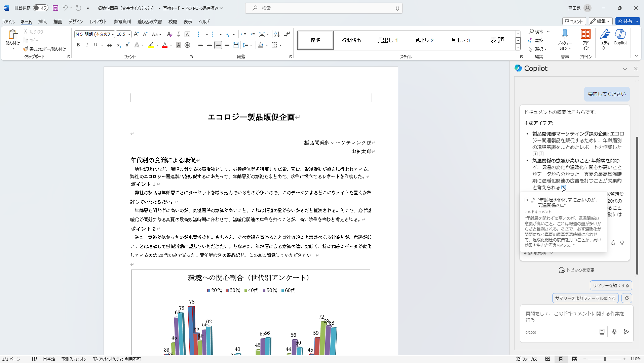The image size is (644, 363).
Task: Expand the styles gallery
Action: [518, 47]
